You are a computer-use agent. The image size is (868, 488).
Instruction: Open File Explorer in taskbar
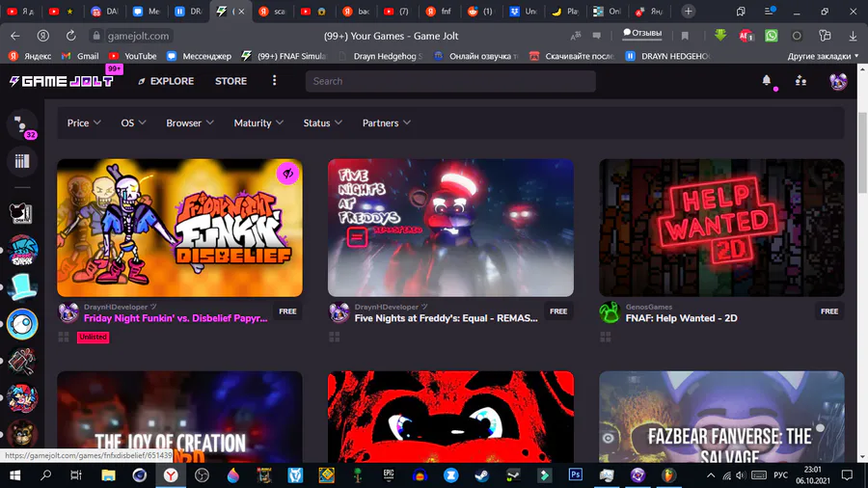tap(108, 475)
